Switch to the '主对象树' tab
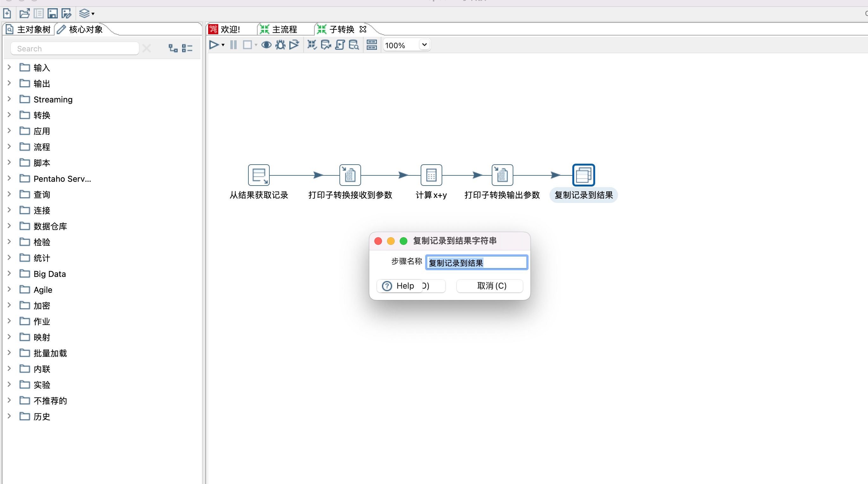 (x=29, y=29)
